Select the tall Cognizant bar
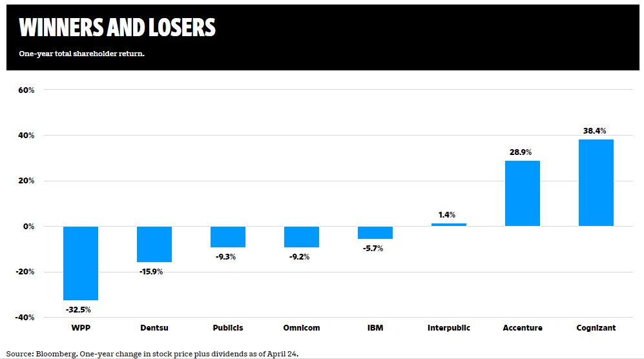Screen dimensions: 644x359 pos(596,183)
